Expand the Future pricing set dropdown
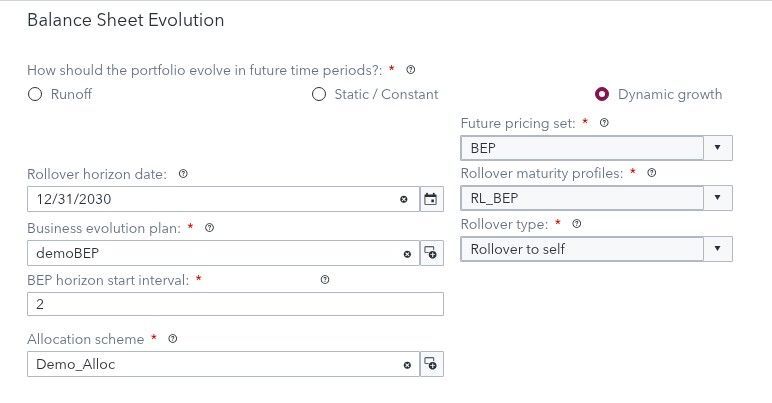This screenshot has height=403, width=772. pos(718,148)
